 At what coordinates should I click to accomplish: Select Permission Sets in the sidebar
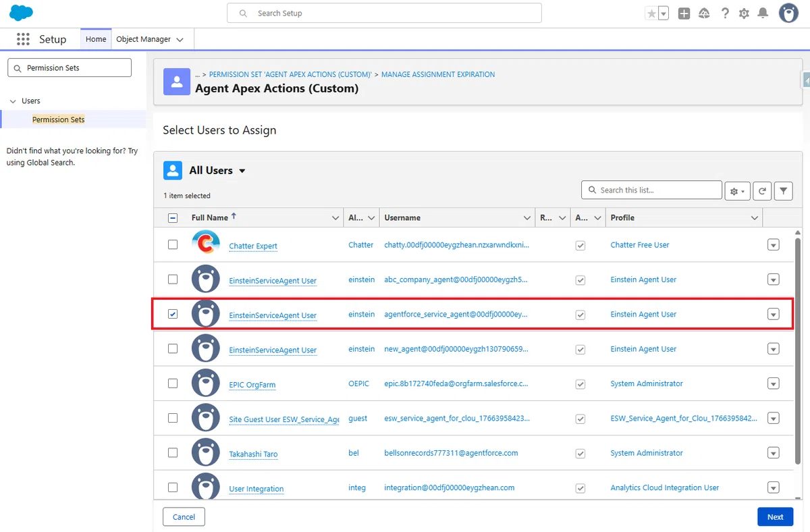(x=59, y=119)
